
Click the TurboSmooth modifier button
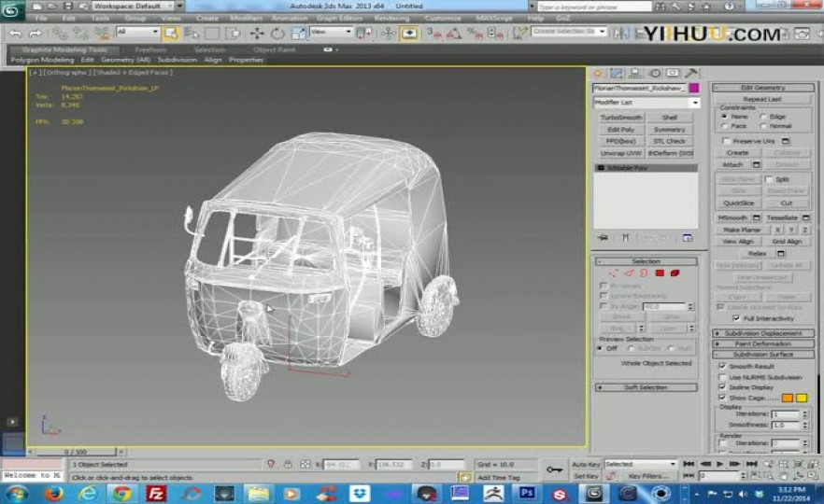620,118
